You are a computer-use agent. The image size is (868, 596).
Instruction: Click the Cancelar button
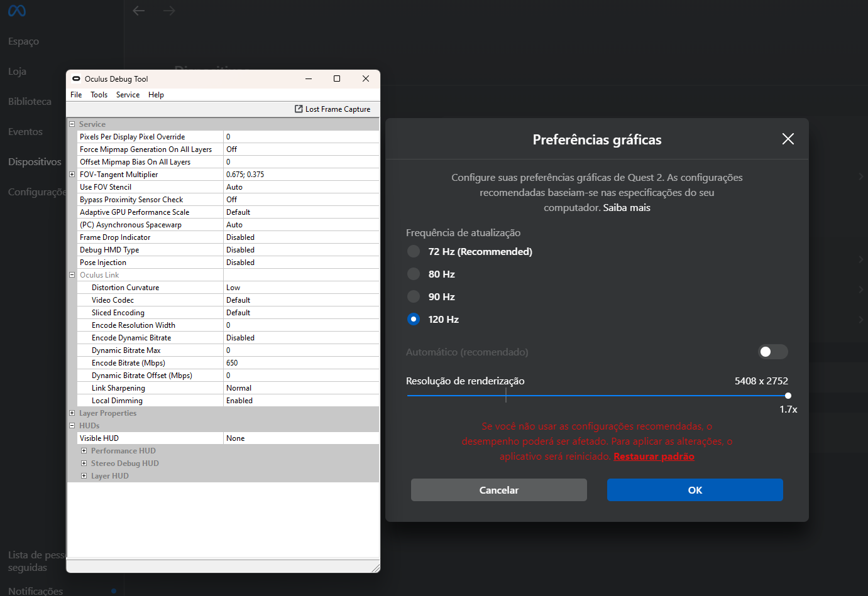coord(499,490)
